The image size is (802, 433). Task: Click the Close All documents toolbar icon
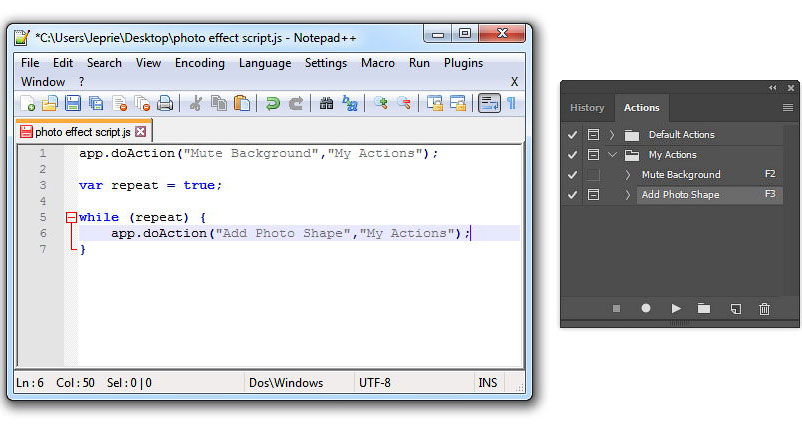142,103
